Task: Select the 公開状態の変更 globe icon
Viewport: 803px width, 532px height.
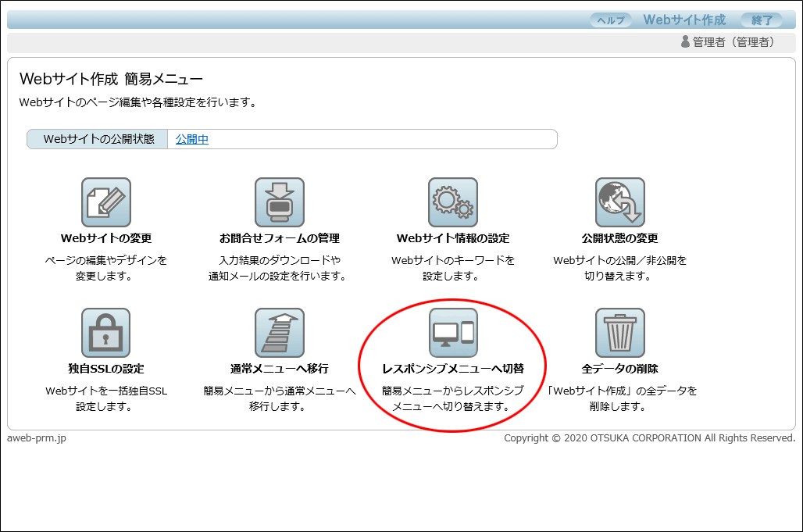Action: coord(620,202)
